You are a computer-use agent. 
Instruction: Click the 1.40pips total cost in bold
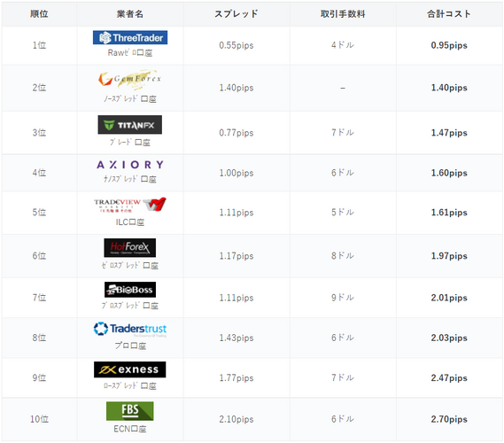[x=449, y=88]
